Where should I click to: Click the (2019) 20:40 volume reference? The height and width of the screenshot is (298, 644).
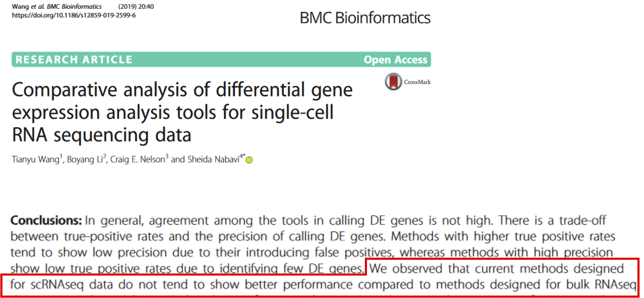[136, 7]
